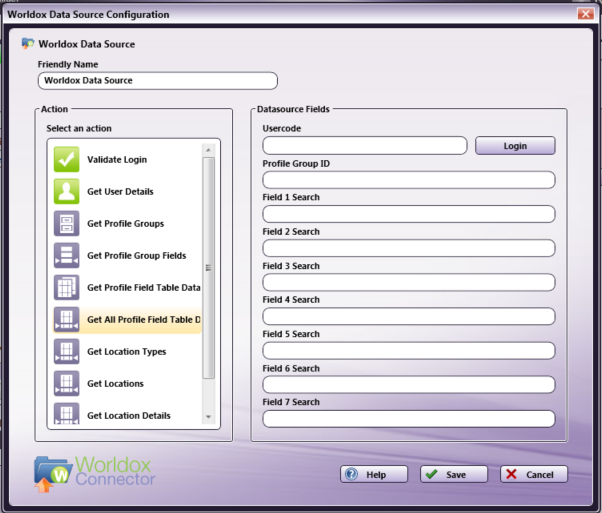Click the Validate Login green checkmark icon
The image size is (602, 513).
click(66, 159)
